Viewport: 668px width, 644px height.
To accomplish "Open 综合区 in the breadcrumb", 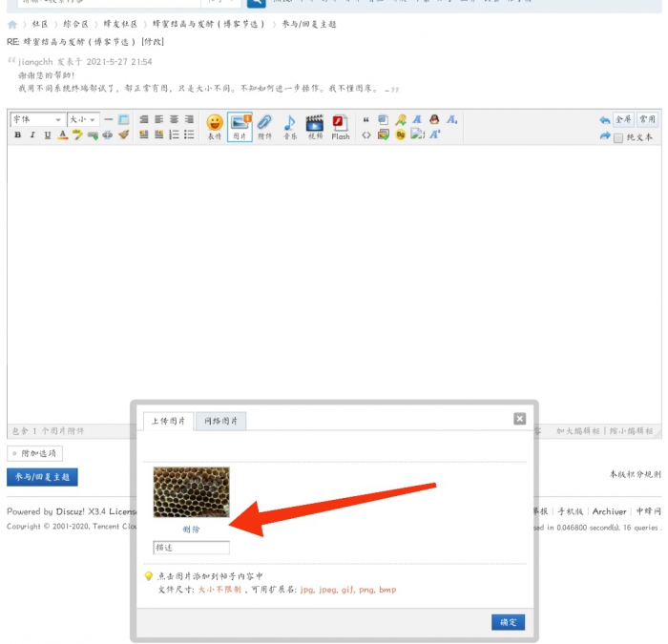I will point(75,24).
